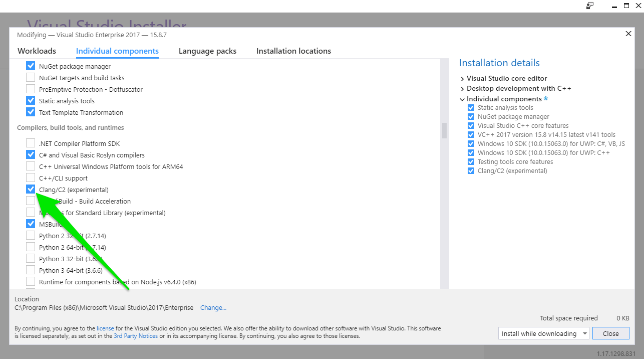Screen dimensions: 644x359
Task: Click the Total space required value
Action: tap(623, 318)
